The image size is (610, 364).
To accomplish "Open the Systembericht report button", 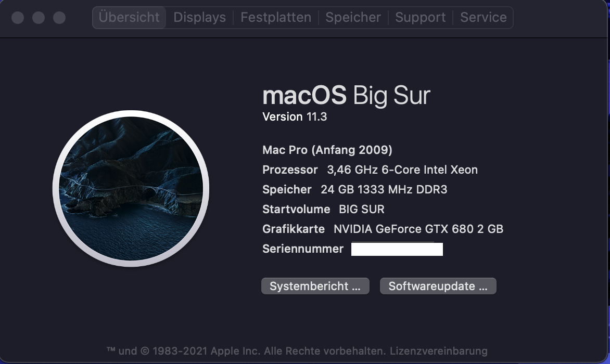I will [x=315, y=286].
